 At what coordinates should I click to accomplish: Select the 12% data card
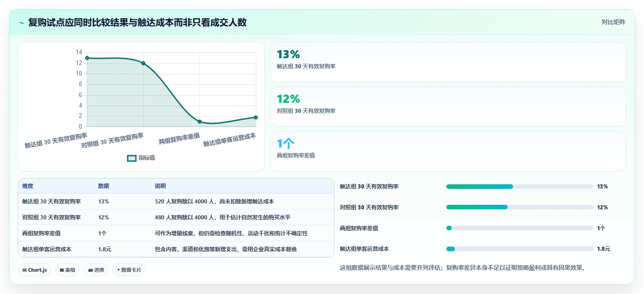tap(448, 106)
